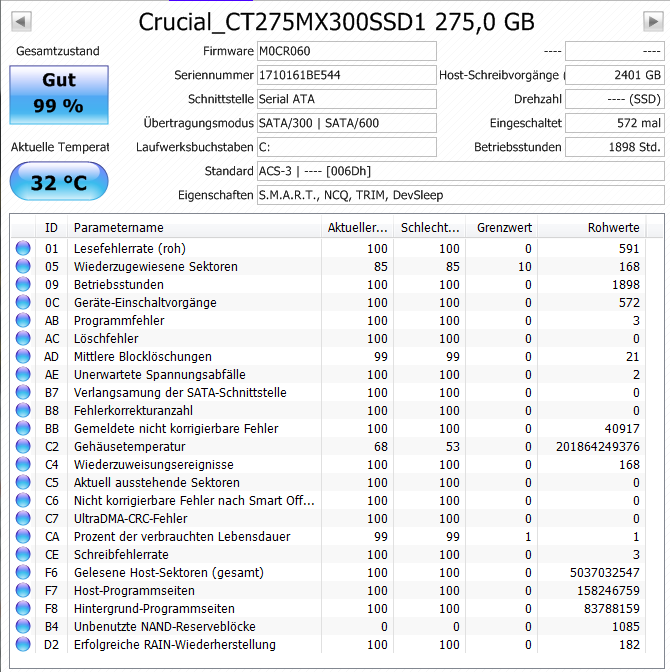
Task: Click the Schlecht... column header
Action: 430,228
